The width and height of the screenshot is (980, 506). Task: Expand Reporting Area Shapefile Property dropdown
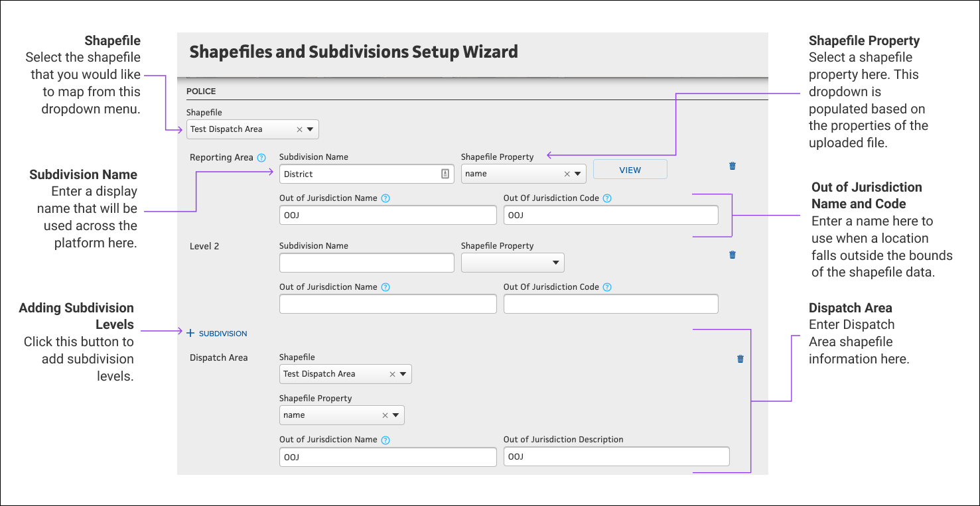click(577, 174)
